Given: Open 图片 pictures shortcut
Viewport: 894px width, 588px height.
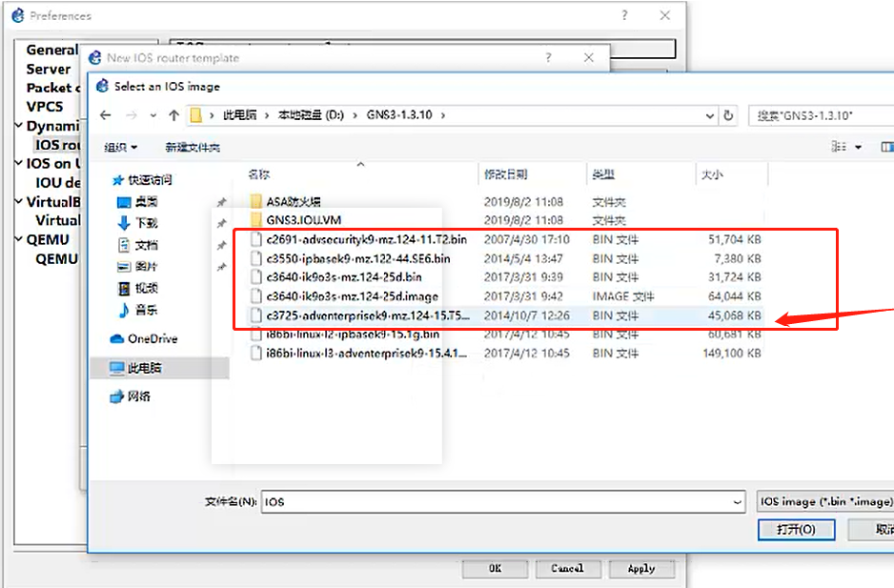Looking at the screenshot, I should (x=137, y=266).
